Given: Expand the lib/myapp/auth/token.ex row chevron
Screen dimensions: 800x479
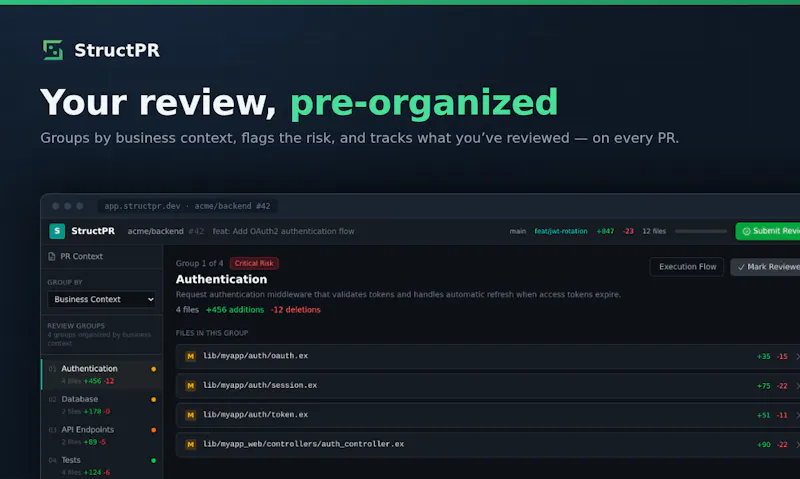Looking at the screenshot, I should point(797,415).
